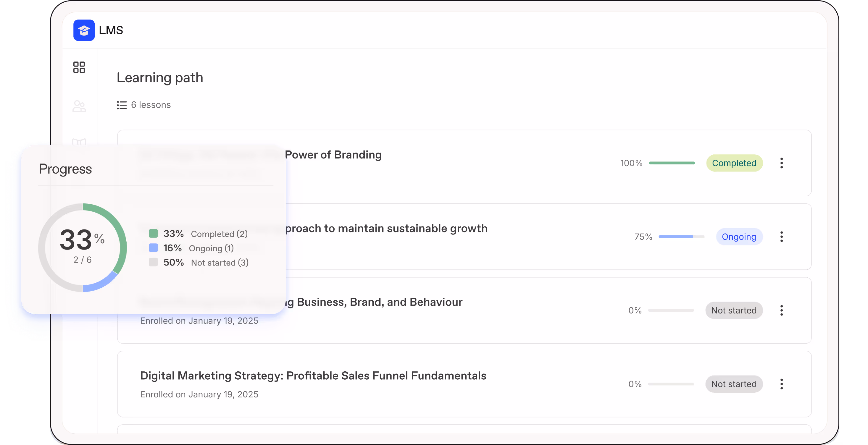
Task: Open three-dot menu for sustainable growth course
Action: pyautogui.click(x=781, y=237)
